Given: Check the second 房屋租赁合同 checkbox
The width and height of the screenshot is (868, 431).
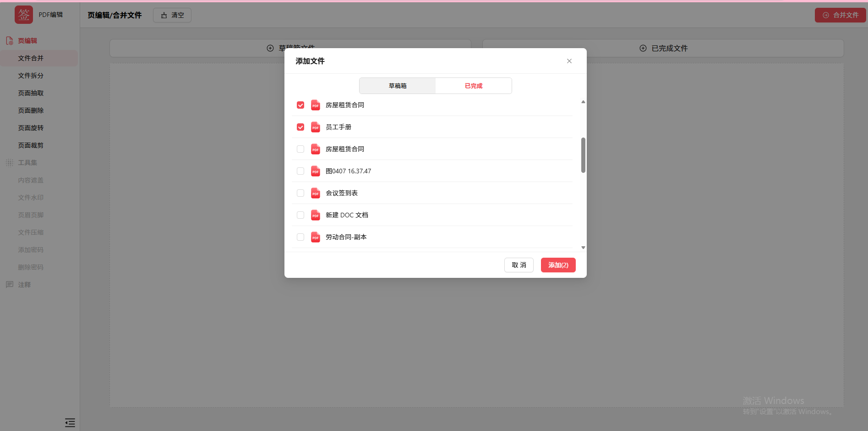Looking at the screenshot, I should (300, 149).
